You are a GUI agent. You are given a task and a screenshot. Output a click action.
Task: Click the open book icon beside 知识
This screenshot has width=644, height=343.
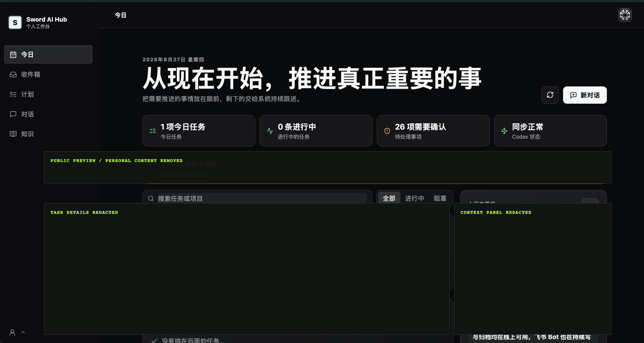tap(13, 134)
